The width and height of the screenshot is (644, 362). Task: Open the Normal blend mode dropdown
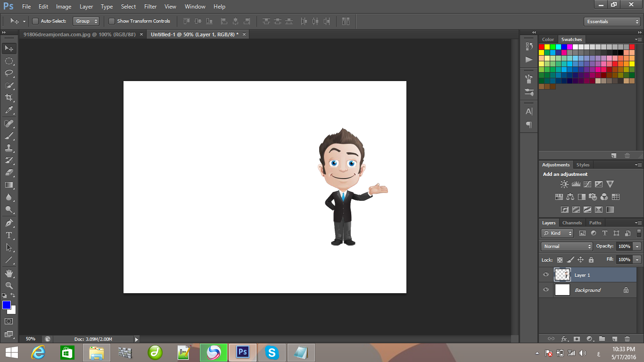(x=567, y=247)
